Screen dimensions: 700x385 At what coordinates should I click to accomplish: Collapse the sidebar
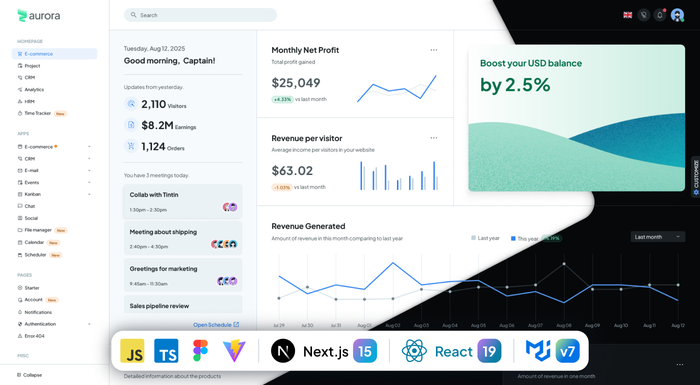tap(29, 375)
